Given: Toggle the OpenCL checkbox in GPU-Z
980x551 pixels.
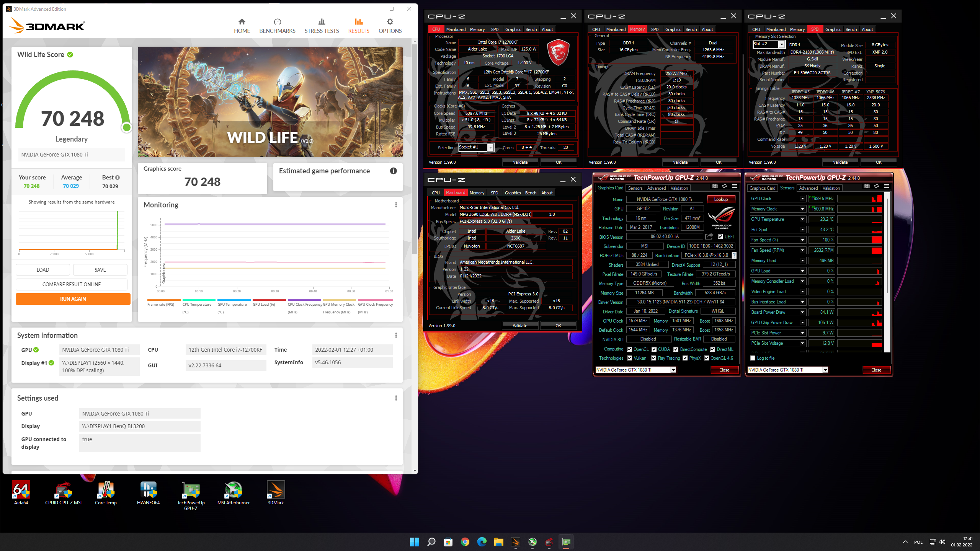Looking at the screenshot, I should click(x=629, y=349).
